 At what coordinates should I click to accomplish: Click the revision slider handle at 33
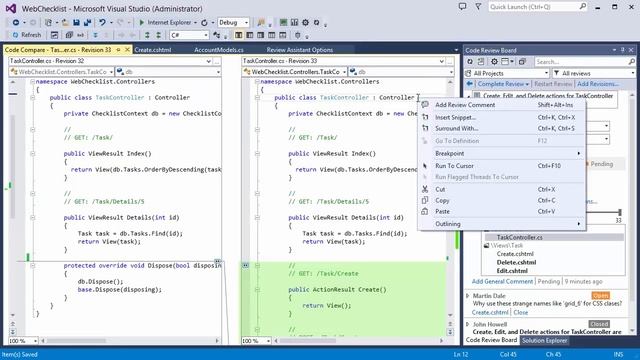(x=620, y=212)
